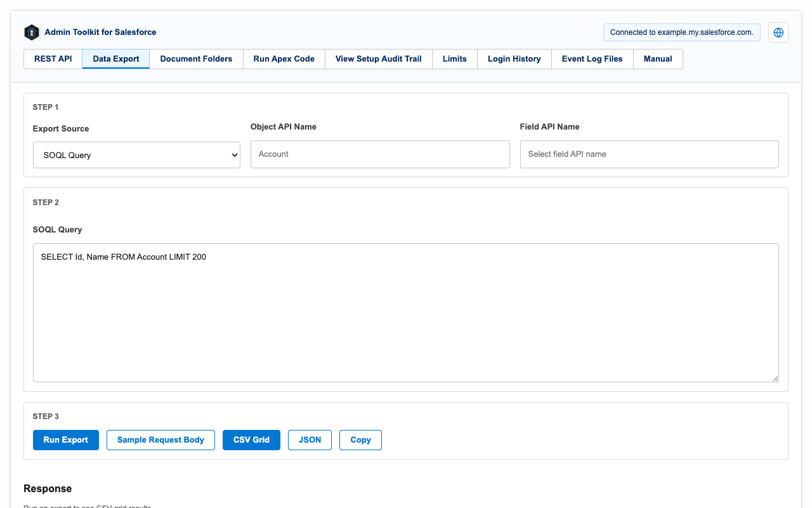
Task: Click the STEP 3 section label
Action: click(46, 417)
